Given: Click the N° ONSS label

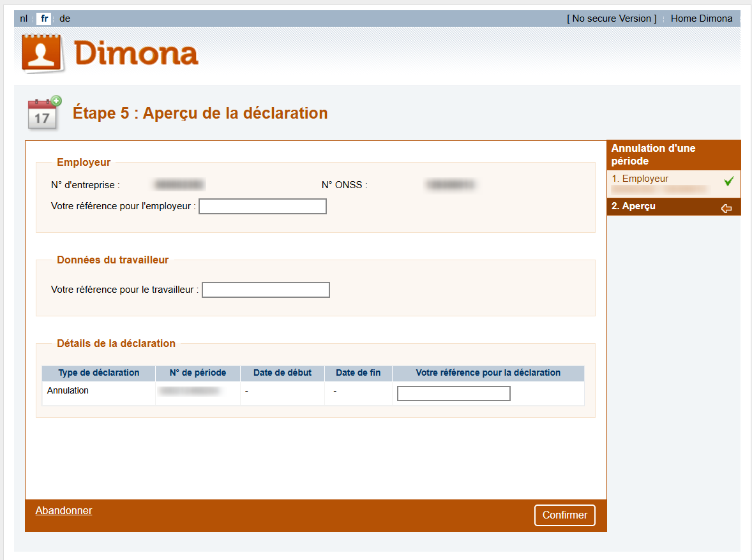Looking at the screenshot, I should [344, 185].
